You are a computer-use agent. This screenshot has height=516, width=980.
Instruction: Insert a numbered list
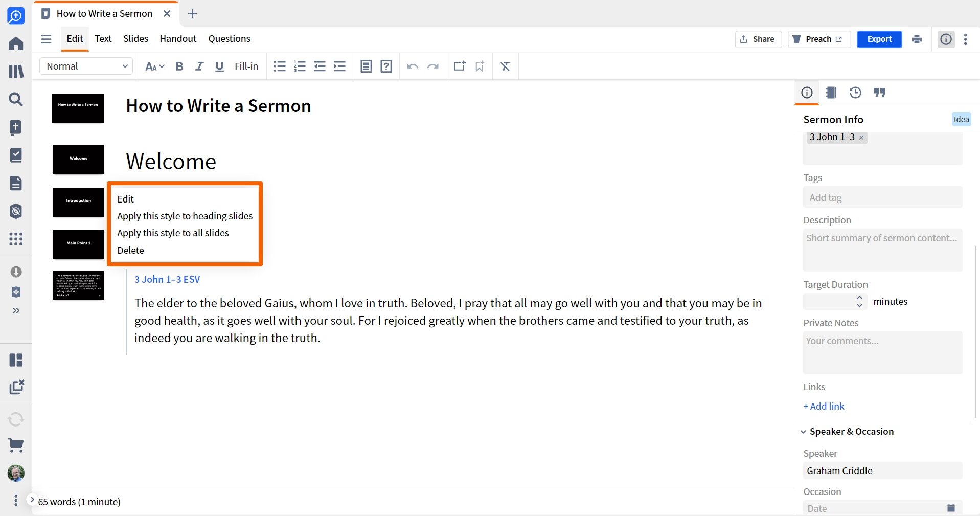tap(300, 66)
